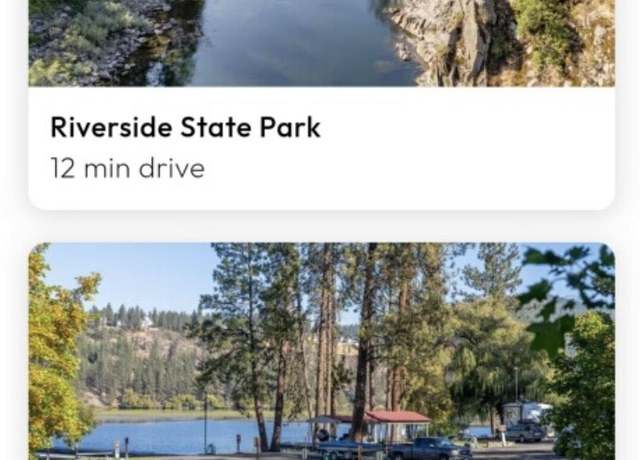Click the river water in the top photo

294,43
